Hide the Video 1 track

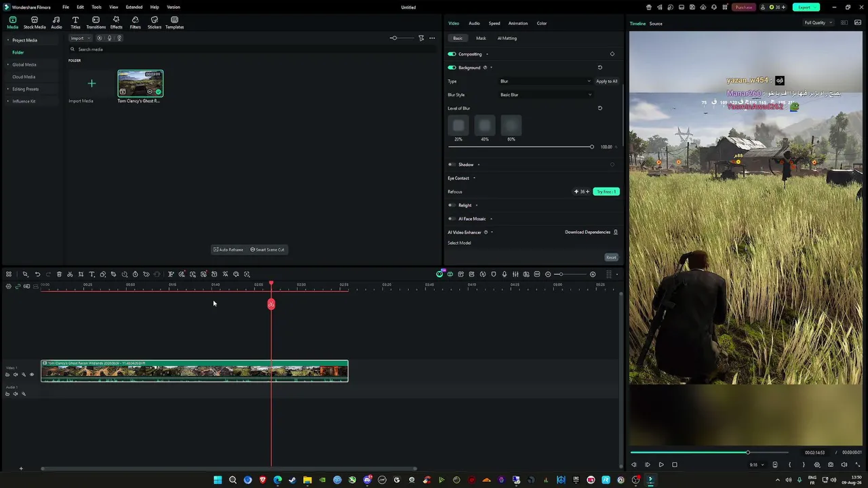31,375
